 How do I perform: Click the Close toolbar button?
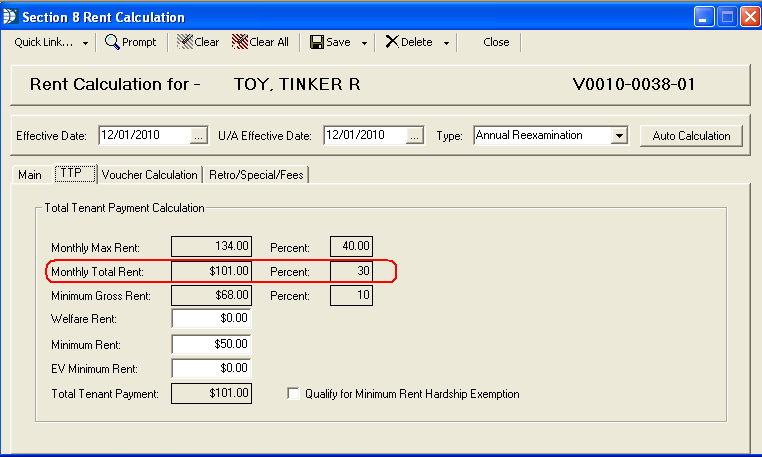click(x=496, y=42)
